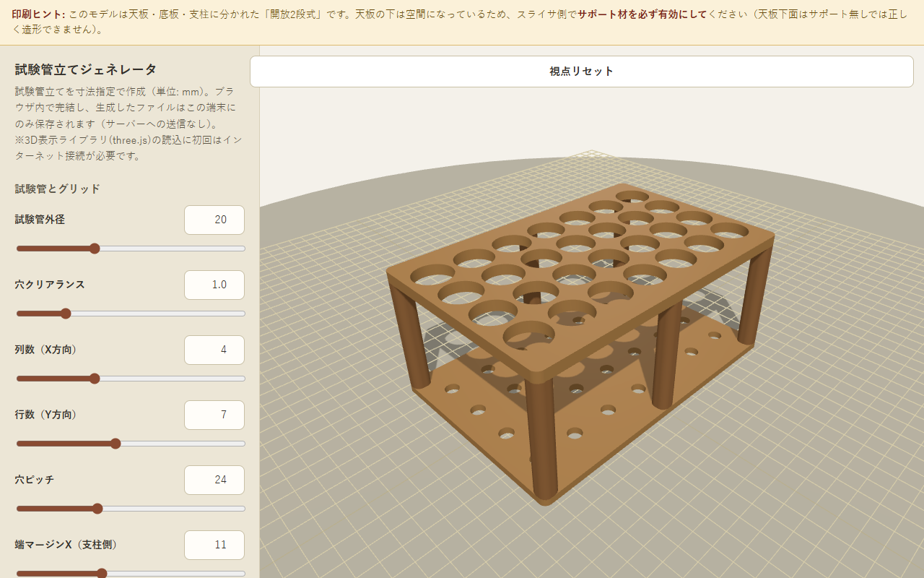This screenshot has height=578, width=924.
Task: Click the 試験管とグリッド section title
Action: (x=58, y=189)
